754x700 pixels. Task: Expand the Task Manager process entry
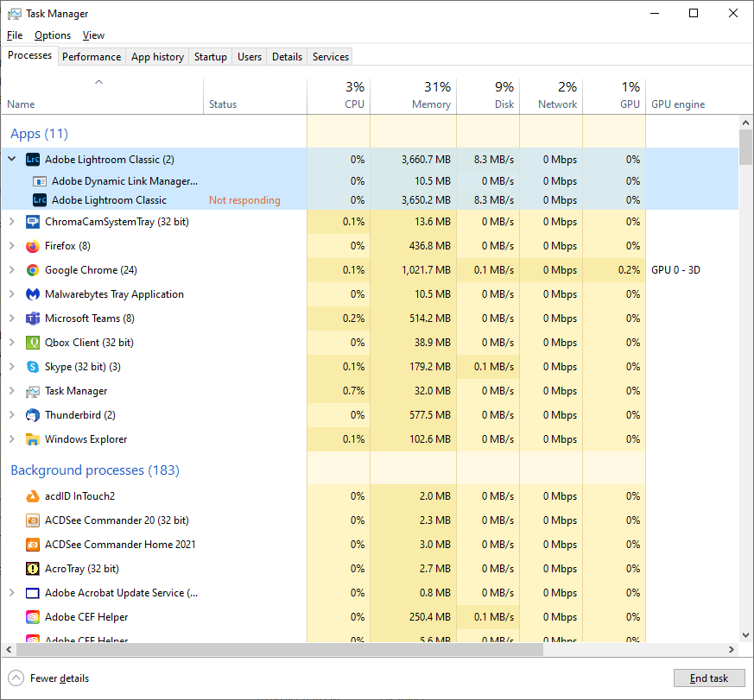point(12,391)
